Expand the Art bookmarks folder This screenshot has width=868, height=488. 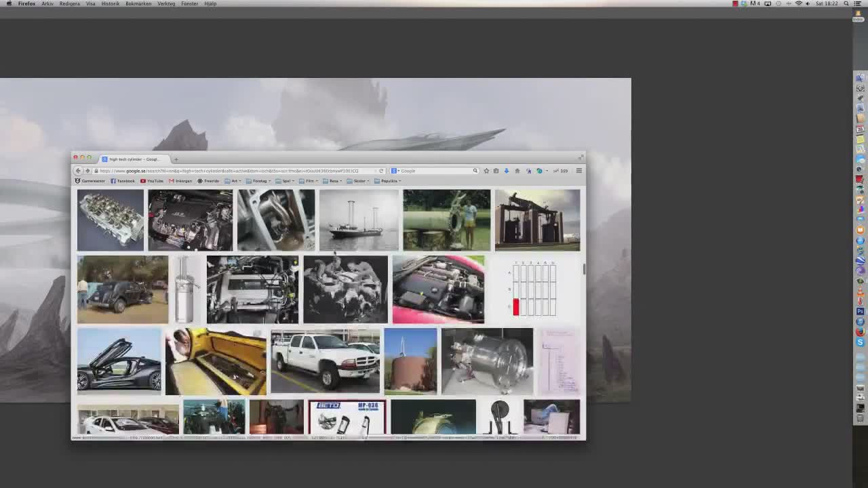click(234, 181)
